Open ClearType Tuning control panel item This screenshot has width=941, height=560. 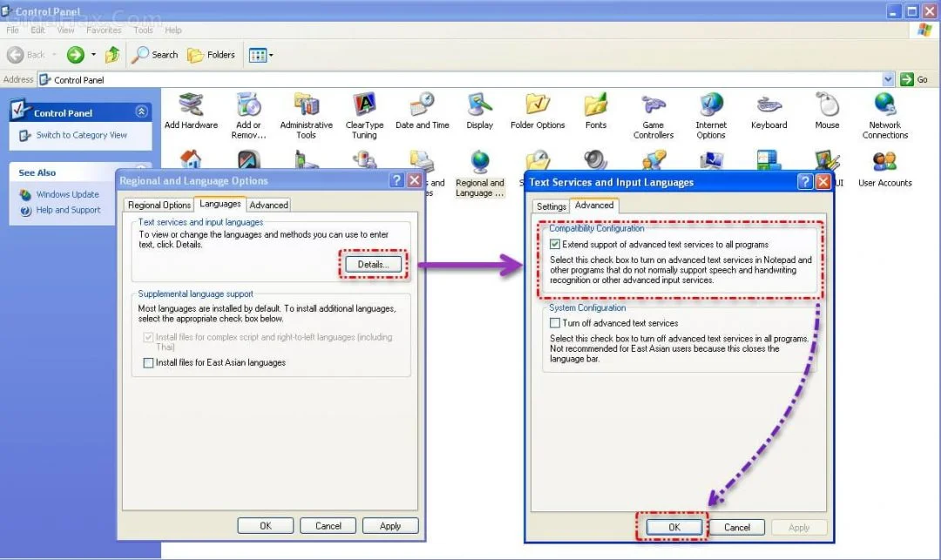click(364, 108)
